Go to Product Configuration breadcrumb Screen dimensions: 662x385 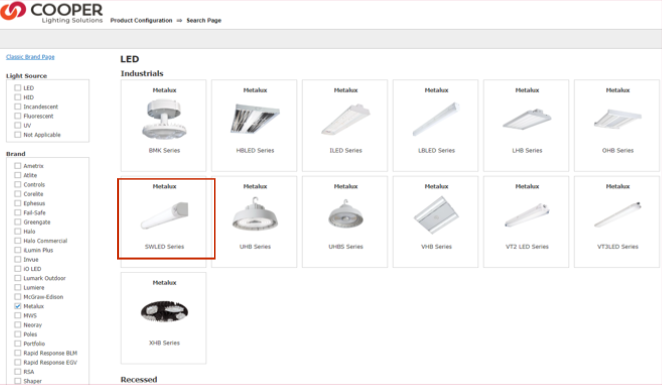tap(141, 20)
